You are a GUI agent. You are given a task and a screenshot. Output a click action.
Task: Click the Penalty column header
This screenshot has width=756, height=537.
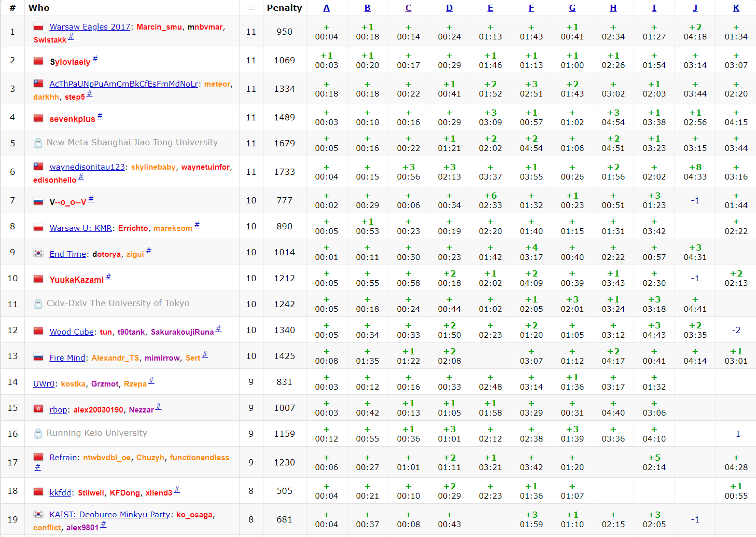284,8
